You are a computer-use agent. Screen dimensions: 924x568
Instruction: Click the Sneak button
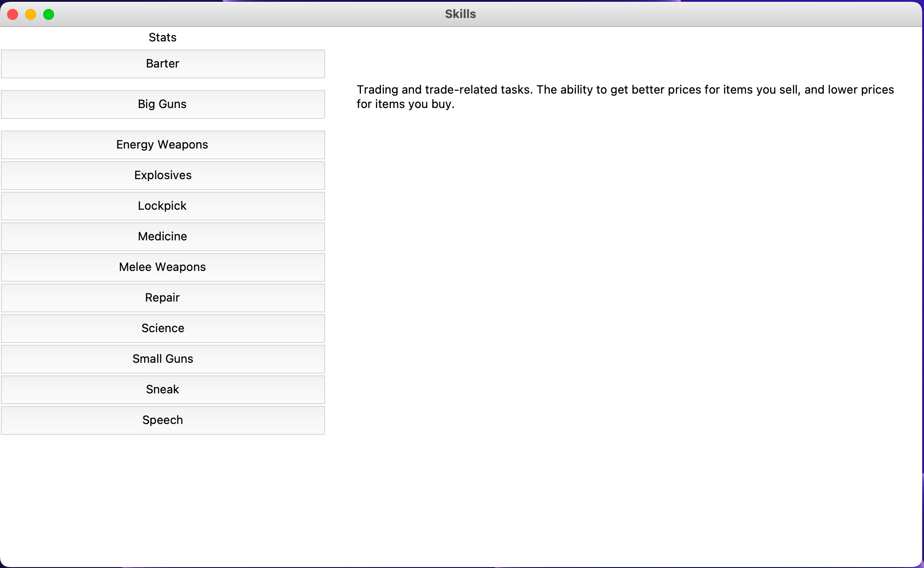163,390
